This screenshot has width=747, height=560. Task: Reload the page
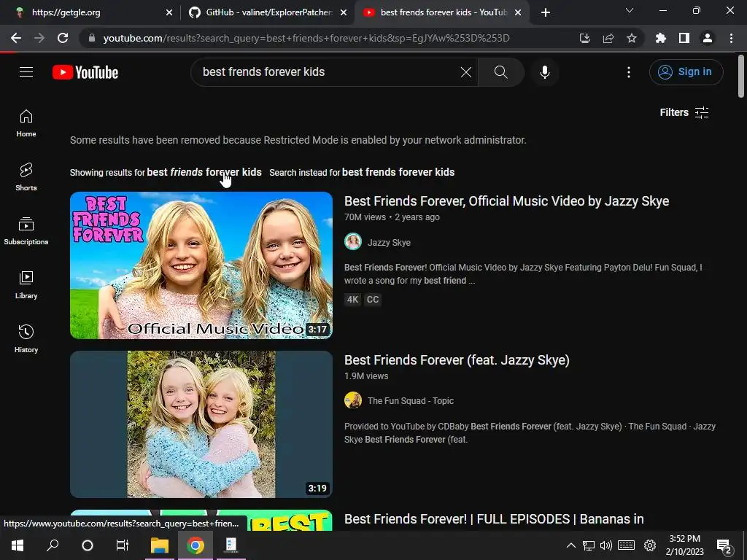[x=63, y=38]
